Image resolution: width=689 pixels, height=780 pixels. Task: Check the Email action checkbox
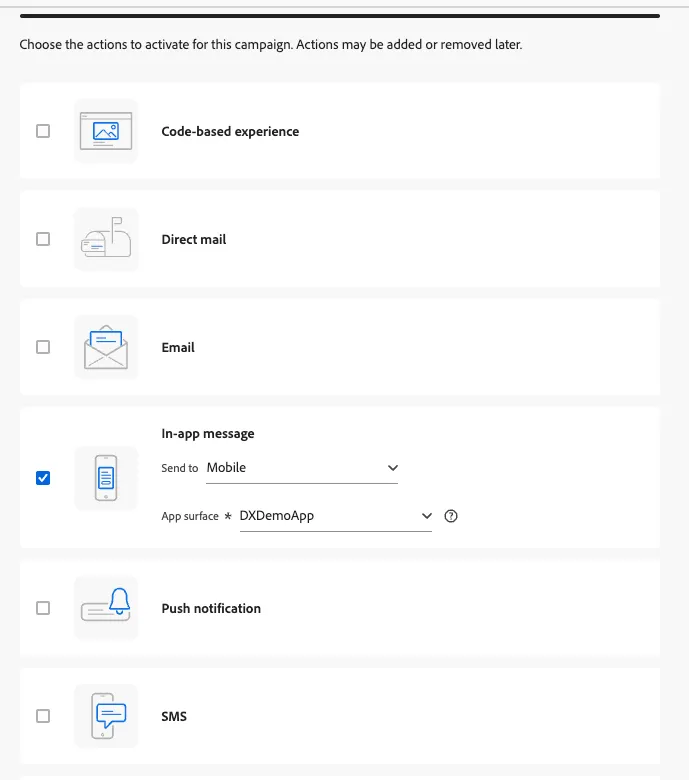point(43,347)
